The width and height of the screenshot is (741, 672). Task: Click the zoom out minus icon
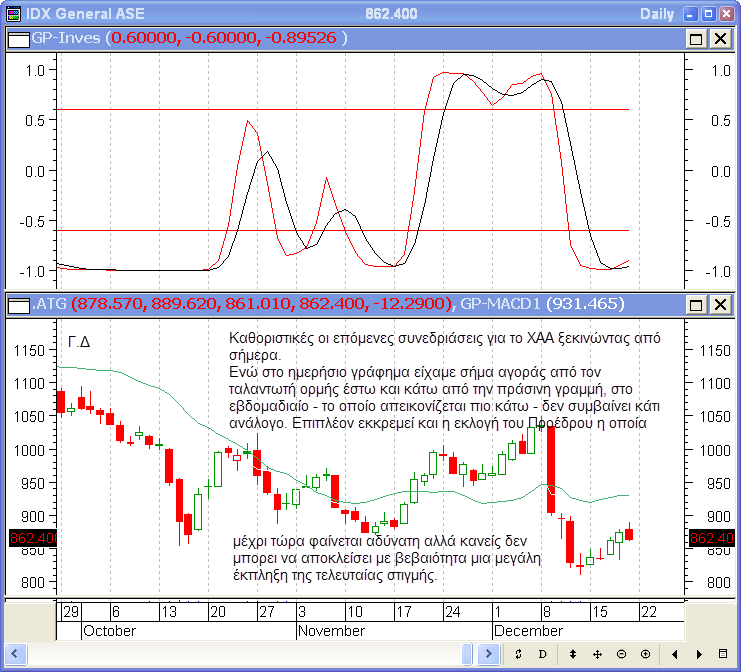(x=621, y=654)
